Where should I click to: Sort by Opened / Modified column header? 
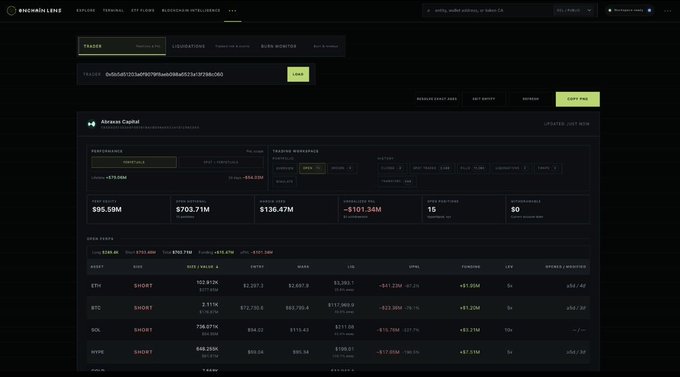tap(566, 267)
